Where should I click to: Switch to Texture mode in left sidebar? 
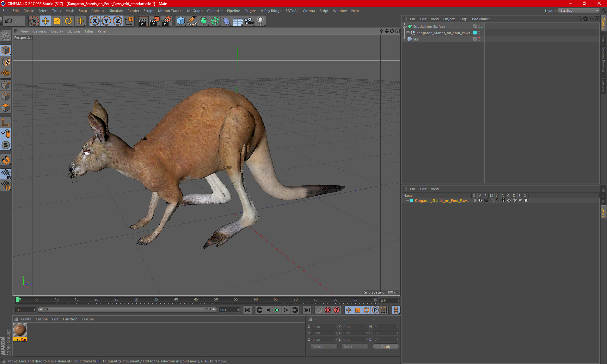pos(6,62)
